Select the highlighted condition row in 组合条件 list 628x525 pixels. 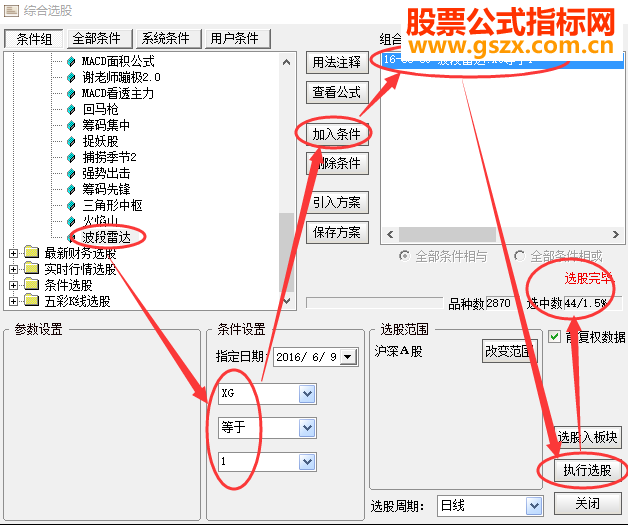tap(503, 60)
